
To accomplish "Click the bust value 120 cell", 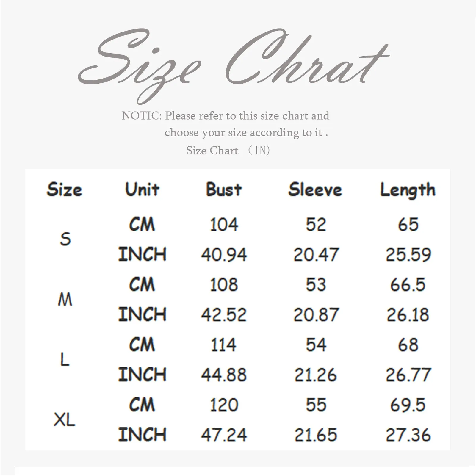I will (x=224, y=405).
